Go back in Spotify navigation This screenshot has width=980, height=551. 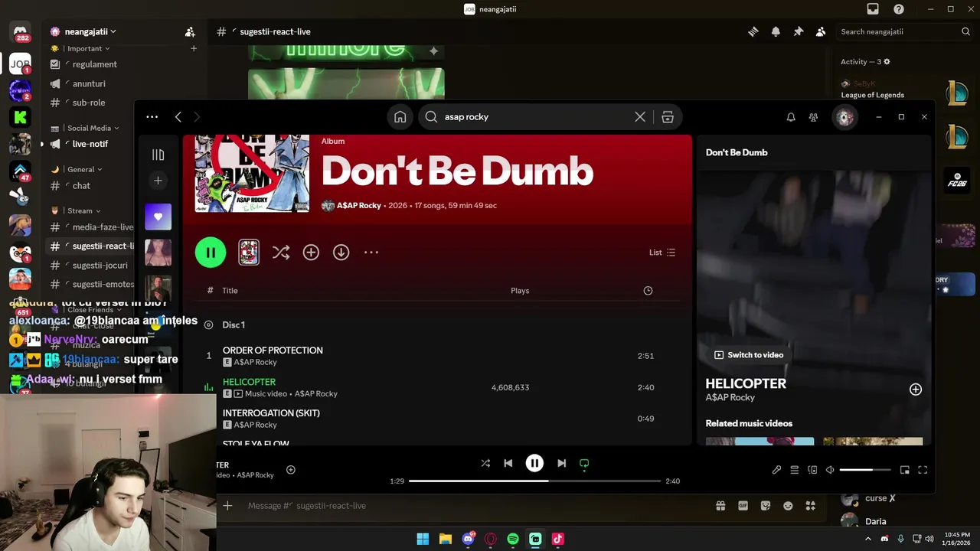click(x=178, y=117)
